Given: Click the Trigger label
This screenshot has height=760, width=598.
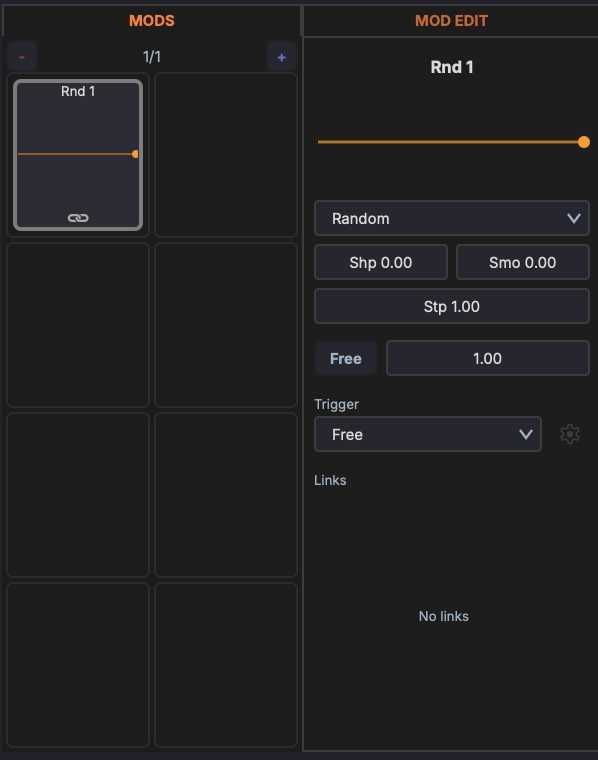Looking at the screenshot, I should coord(336,404).
